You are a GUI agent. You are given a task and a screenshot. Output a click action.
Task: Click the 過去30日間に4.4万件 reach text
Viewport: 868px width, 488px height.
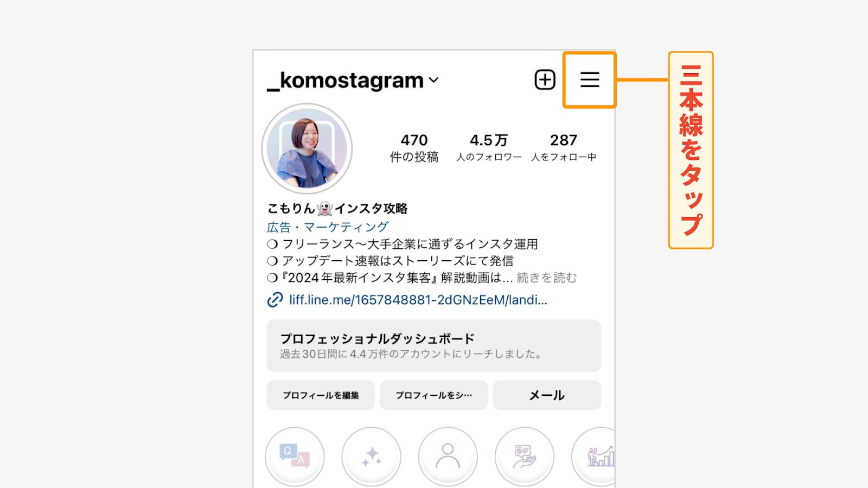tap(411, 354)
